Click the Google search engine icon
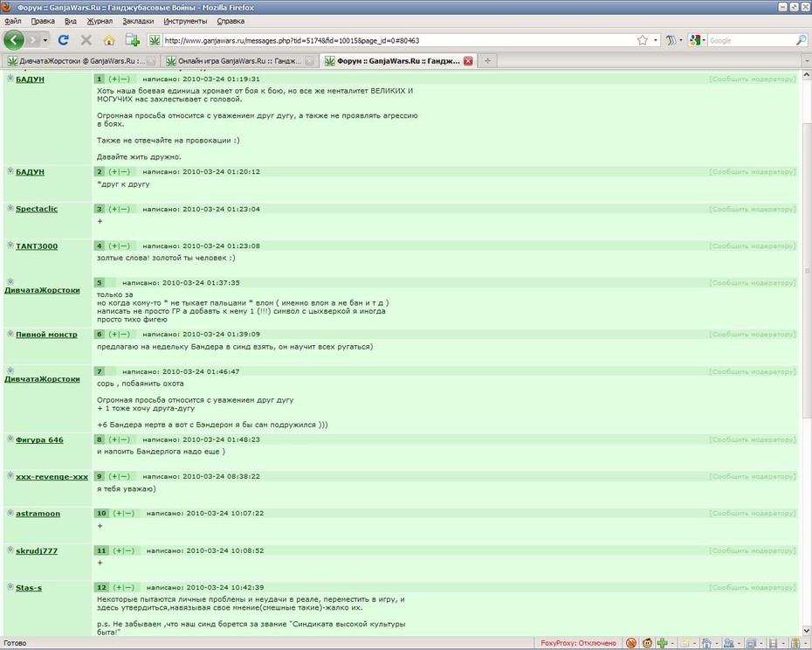The width and height of the screenshot is (812, 650). pos(694,40)
